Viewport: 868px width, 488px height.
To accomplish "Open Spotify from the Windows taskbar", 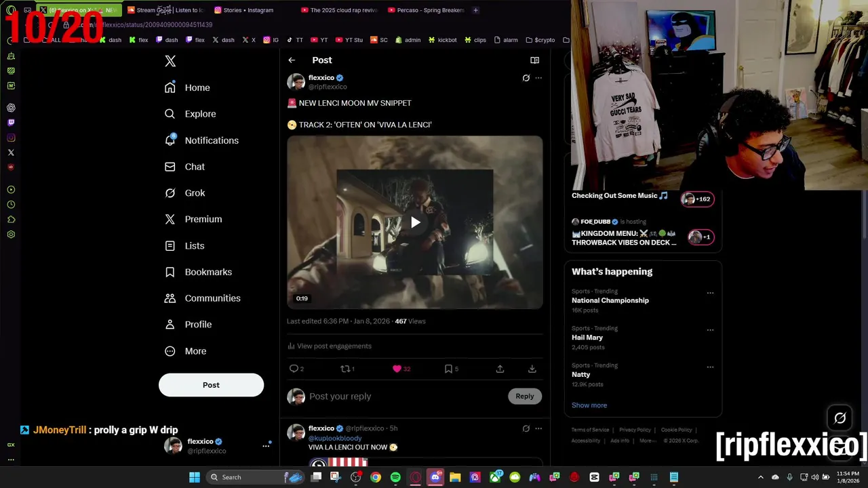I will [x=395, y=477].
